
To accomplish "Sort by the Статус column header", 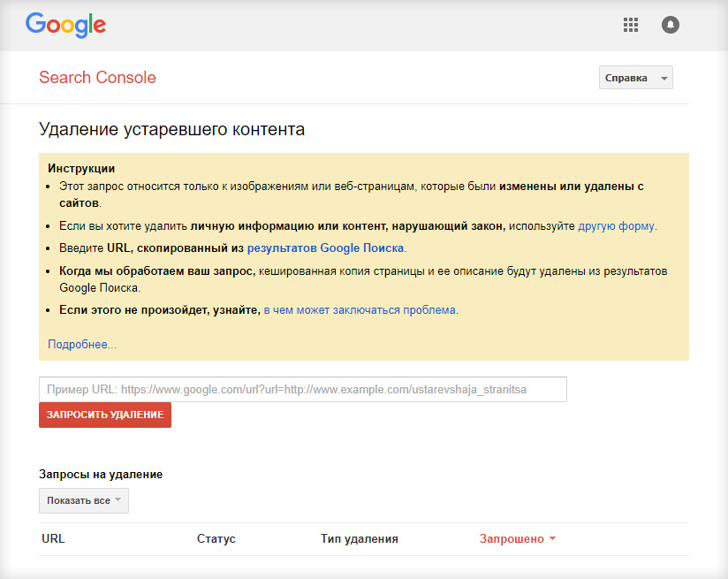I will tap(216, 538).
